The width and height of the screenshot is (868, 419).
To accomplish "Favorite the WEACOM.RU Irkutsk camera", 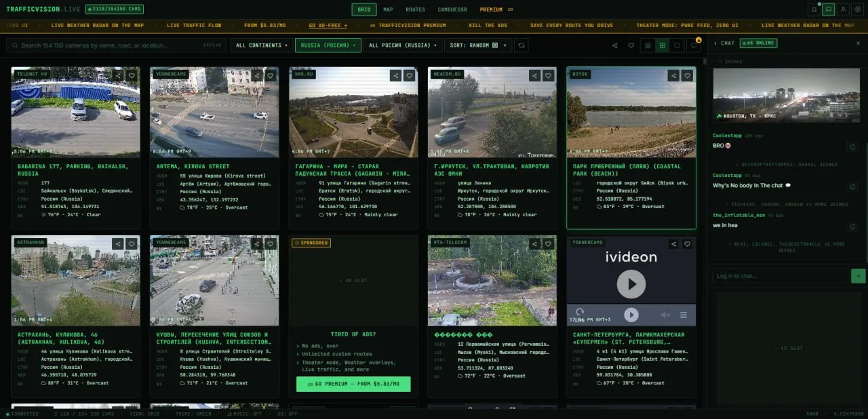I will click(548, 75).
